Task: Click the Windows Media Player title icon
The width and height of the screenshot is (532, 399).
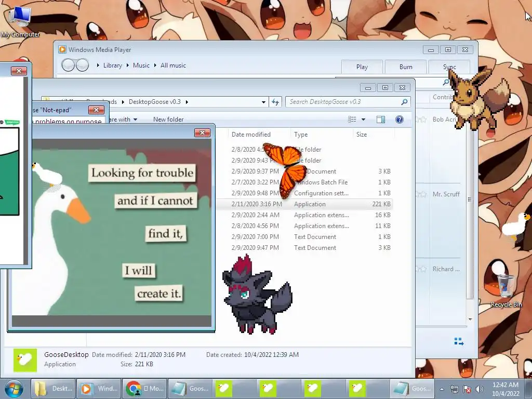Action: click(x=62, y=49)
